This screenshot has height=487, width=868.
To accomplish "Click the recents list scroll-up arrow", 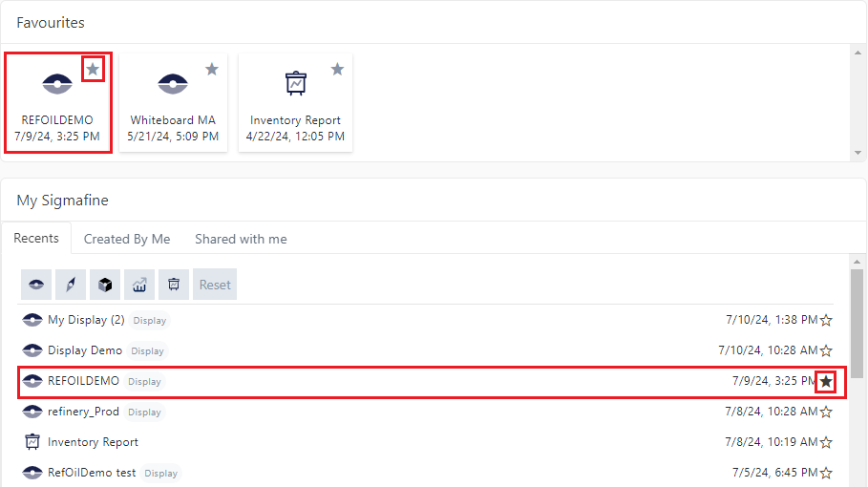I will (857, 262).
